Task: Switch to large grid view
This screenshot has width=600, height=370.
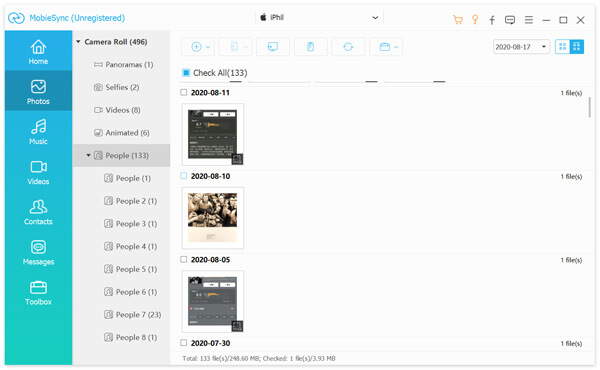Action: 576,47
